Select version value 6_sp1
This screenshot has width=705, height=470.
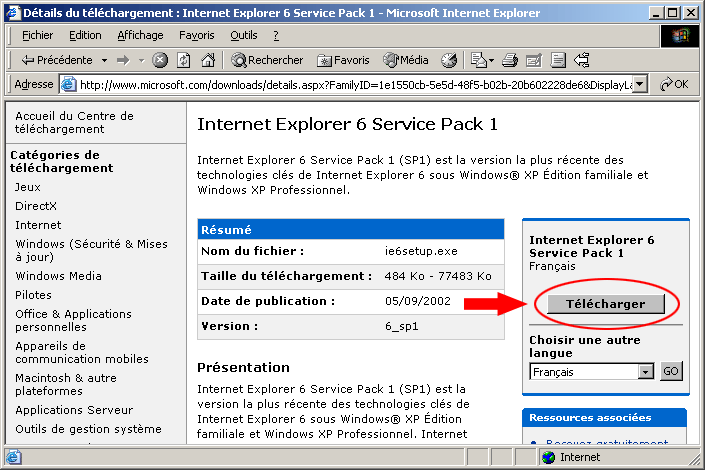tap(402, 326)
